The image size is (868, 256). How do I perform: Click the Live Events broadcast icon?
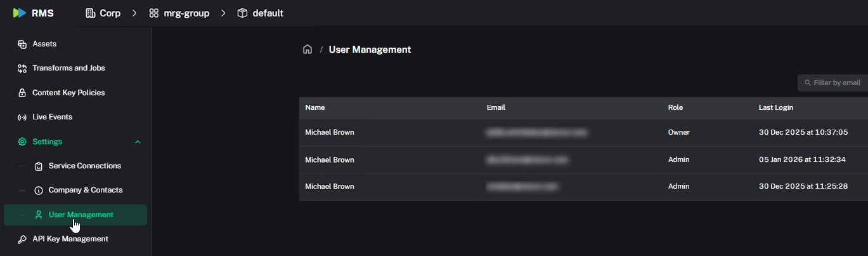point(22,118)
